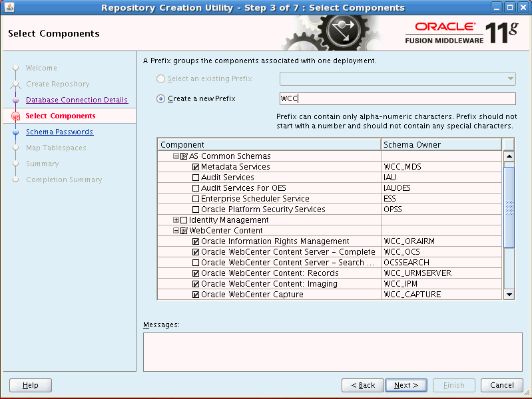Screen dimensions: 532x399
Task: Check Oracle Platform Security Services box
Action: [196, 209]
